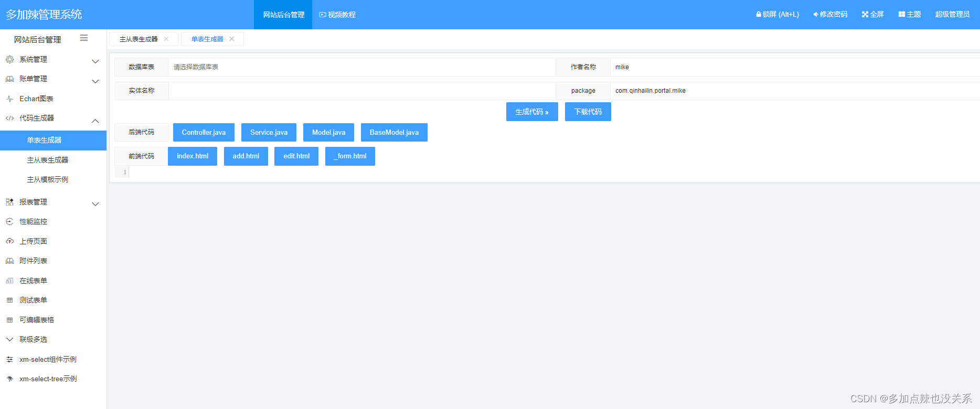The width and height of the screenshot is (980, 409).
Task: Open 可编辑表格 menu item
Action: [x=53, y=320]
